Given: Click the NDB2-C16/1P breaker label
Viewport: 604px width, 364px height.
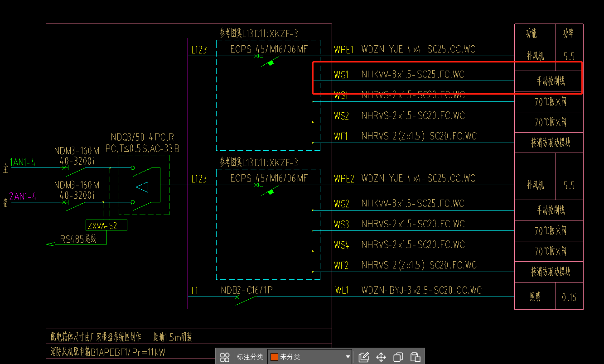Looking at the screenshot, I should [246, 290].
